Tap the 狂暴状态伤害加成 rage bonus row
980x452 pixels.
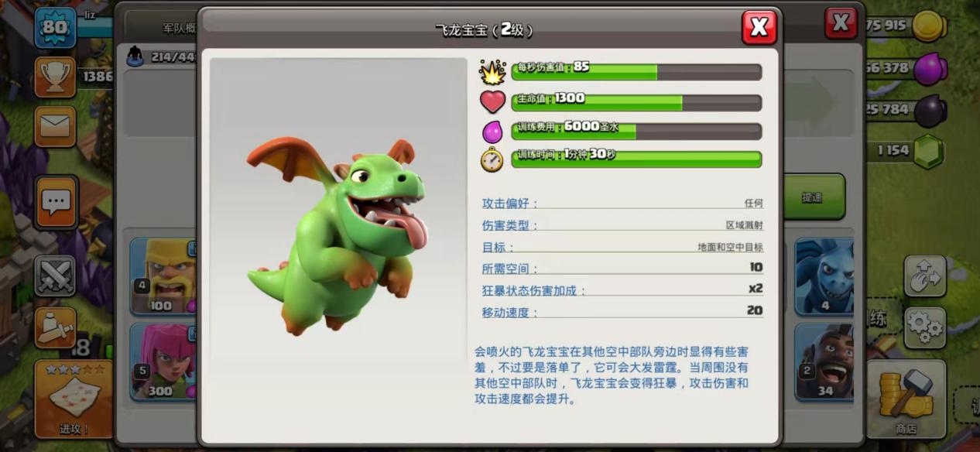622,289
